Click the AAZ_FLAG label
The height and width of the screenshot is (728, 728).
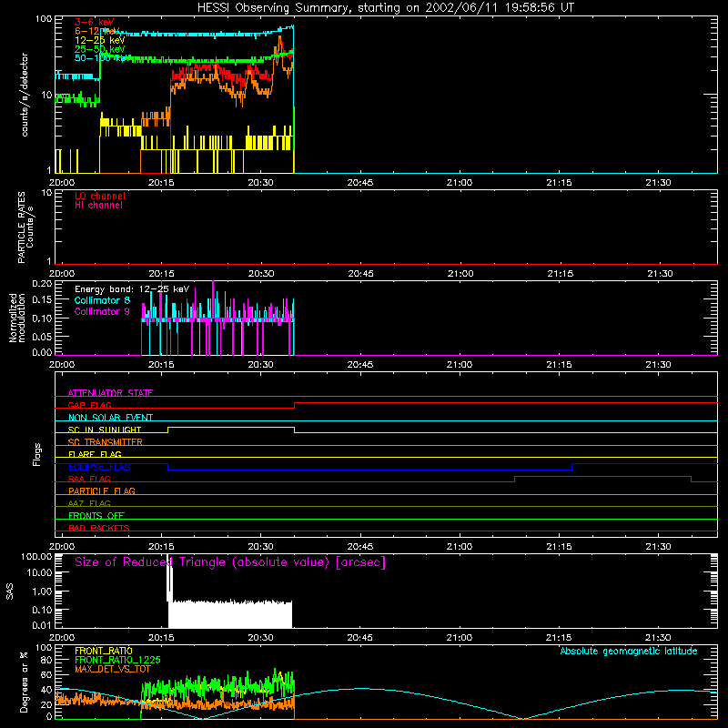[89, 503]
